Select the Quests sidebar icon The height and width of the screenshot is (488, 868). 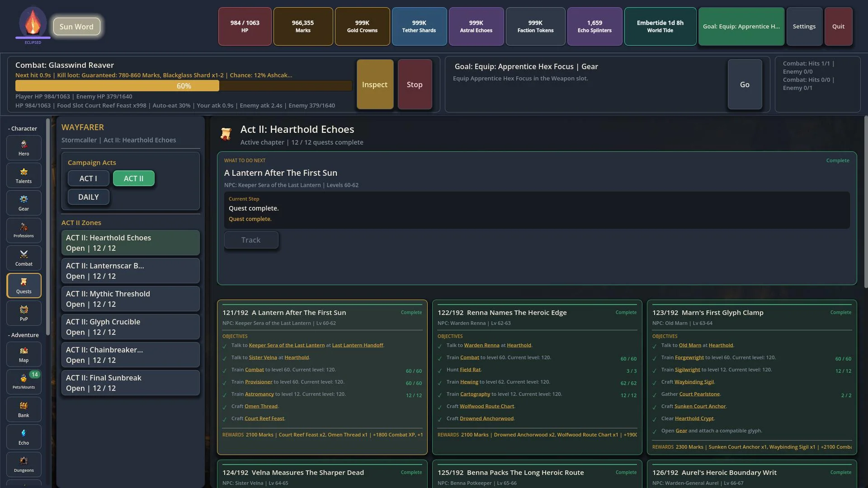click(x=24, y=286)
